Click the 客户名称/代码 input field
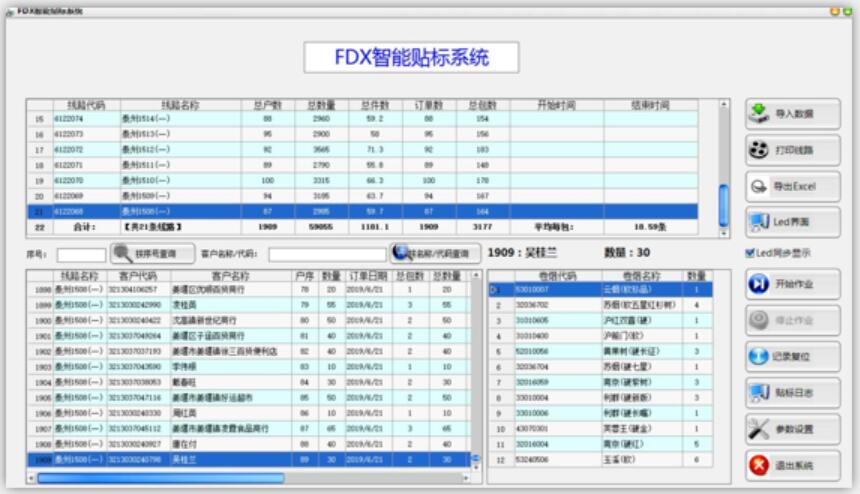 327,254
